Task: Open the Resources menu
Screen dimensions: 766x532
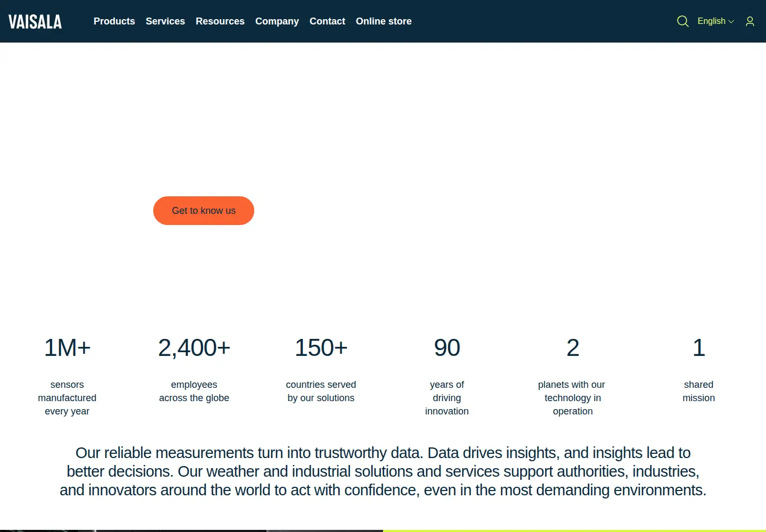Action: tap(220, 21)
